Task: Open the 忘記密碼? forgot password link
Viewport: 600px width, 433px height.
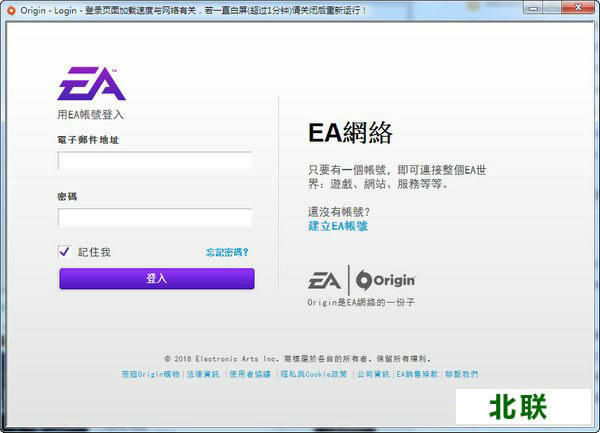Action: [x=227, y=252]
